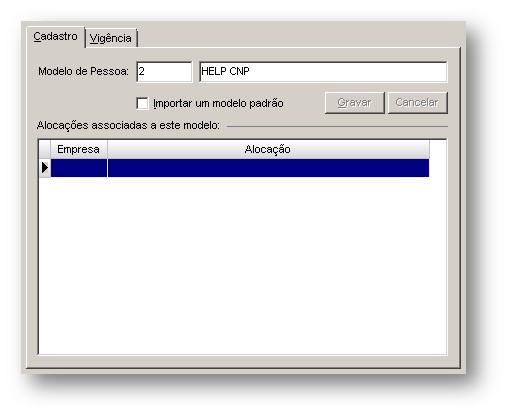This screenshot has width=508, height=416.
Task: Click blank grid area right of Alocação header
Action: point(438,149)
